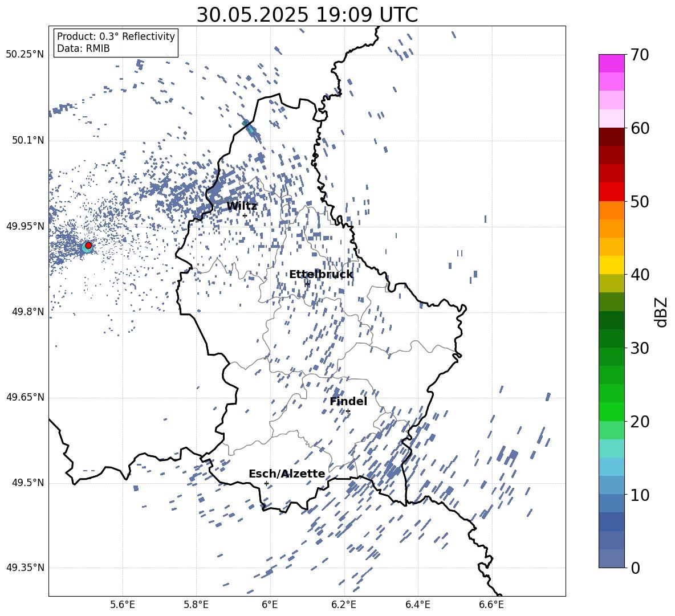Click the 30 value on colorbar

(x=639, y=348)
